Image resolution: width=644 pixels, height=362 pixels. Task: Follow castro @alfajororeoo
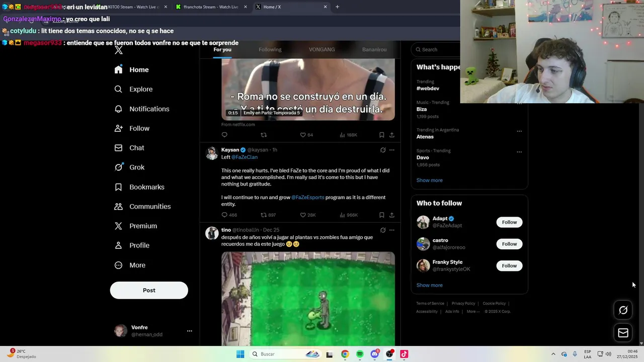(509, 244)
